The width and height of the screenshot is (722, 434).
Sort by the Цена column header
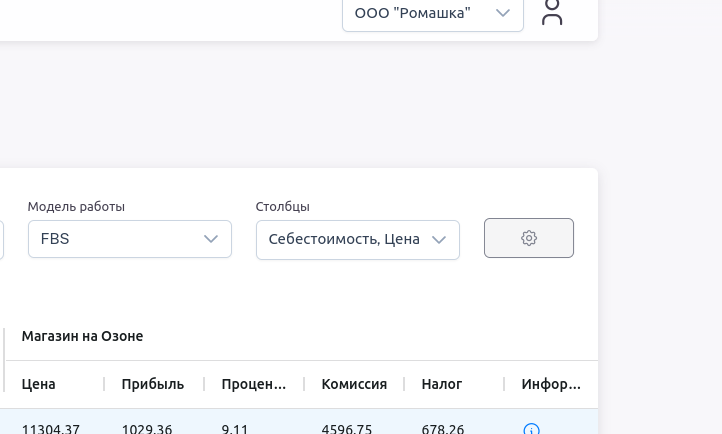pos(39,384)
